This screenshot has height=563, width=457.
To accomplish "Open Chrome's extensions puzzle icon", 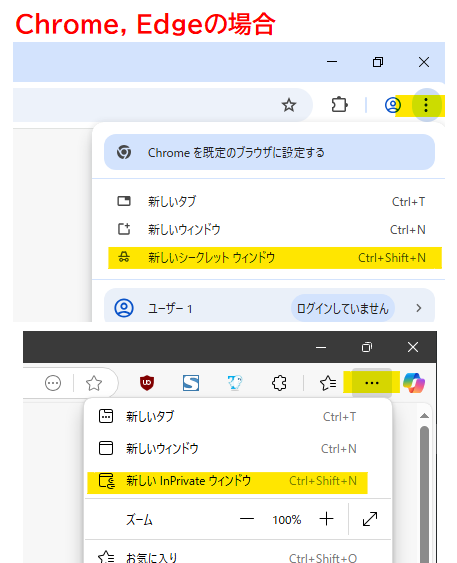I will click(x=339, y=105).
